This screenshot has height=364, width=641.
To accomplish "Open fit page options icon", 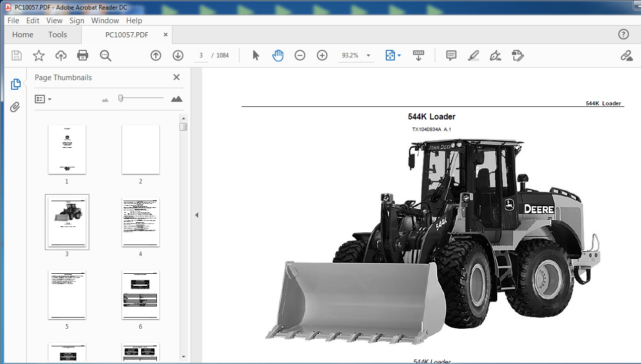I will point(393,55).
